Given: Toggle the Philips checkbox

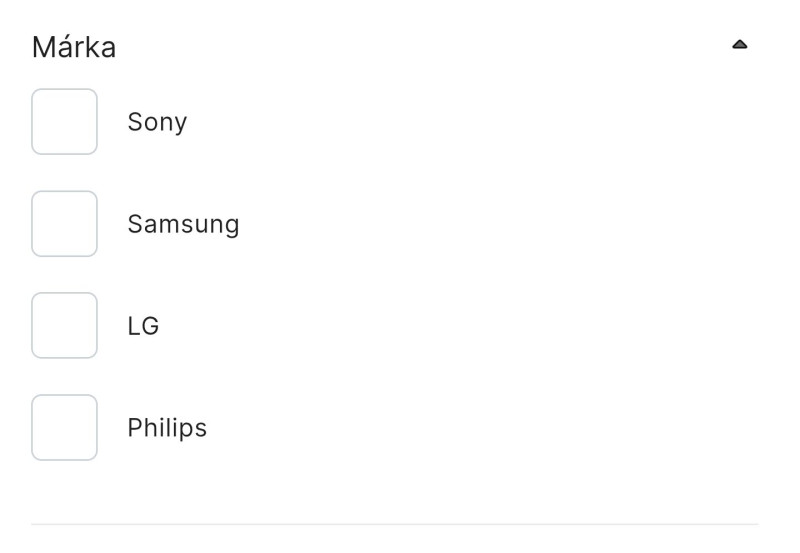Looking at the screenshot, I should (64, 428).
